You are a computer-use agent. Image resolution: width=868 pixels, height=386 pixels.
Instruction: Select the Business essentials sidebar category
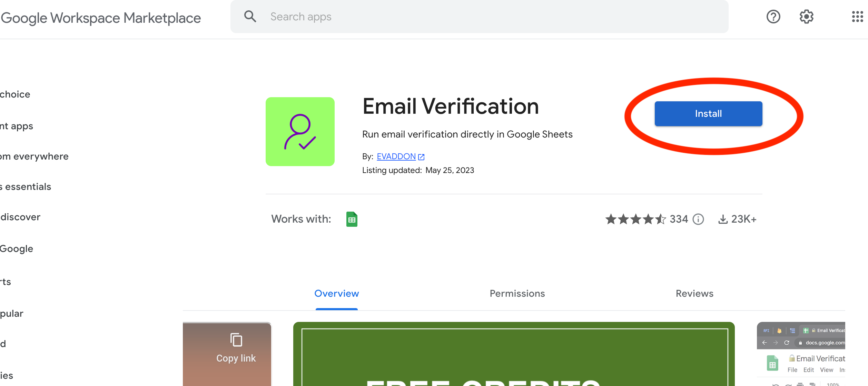pyautogui.click(x=25, y=186)
